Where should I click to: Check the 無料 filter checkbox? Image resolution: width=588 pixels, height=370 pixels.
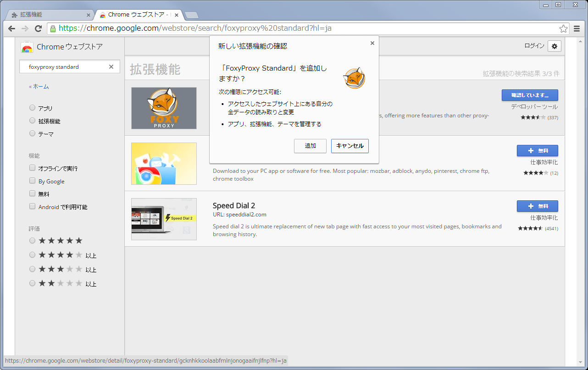point(32,193)
